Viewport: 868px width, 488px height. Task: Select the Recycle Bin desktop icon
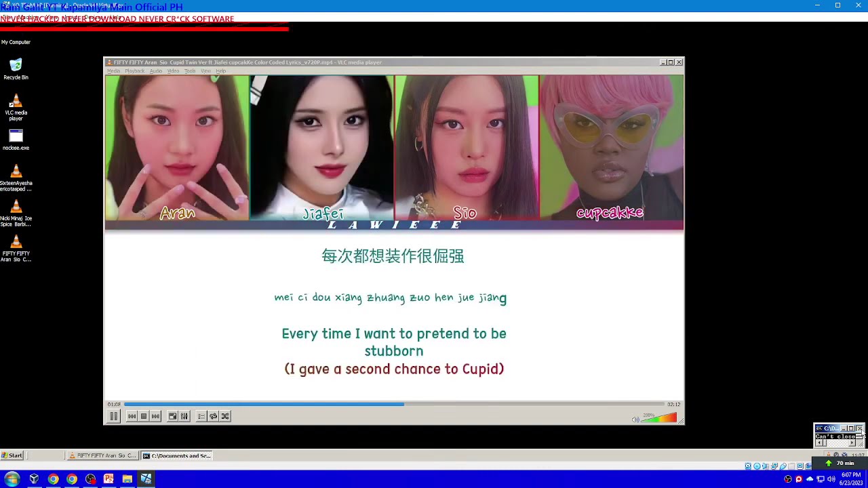(x=16, y=69)
